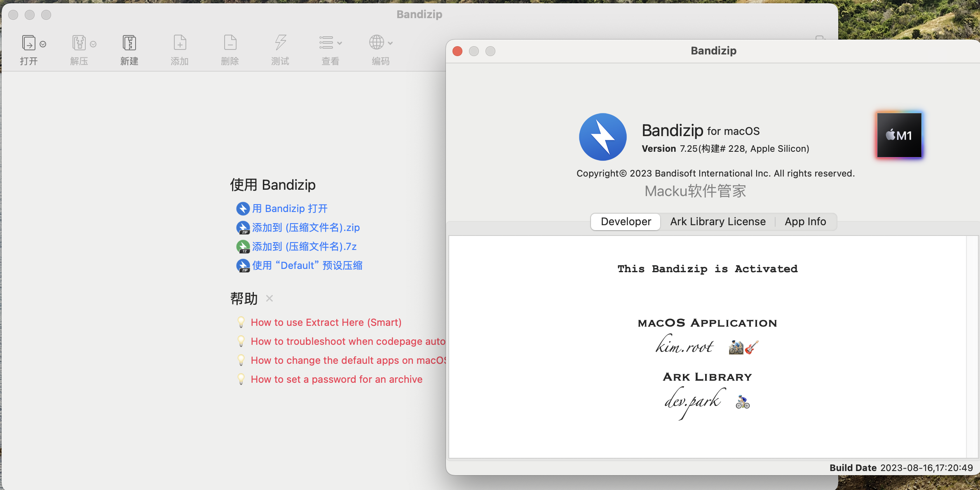Click the ARK LIBRARY heading
Screen dimensions: 980x490
[x=708, y=377]
